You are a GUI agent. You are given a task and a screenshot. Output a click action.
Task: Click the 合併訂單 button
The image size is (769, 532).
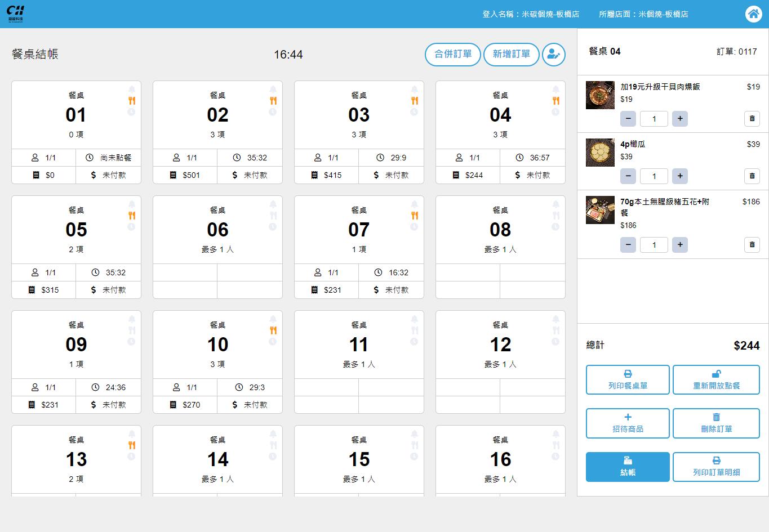tap(453, 55)
